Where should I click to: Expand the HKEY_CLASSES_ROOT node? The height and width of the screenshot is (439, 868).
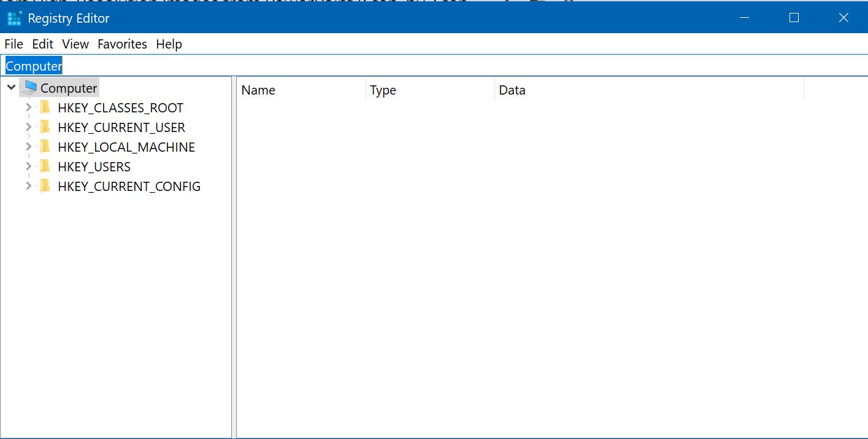coord(28,107)
